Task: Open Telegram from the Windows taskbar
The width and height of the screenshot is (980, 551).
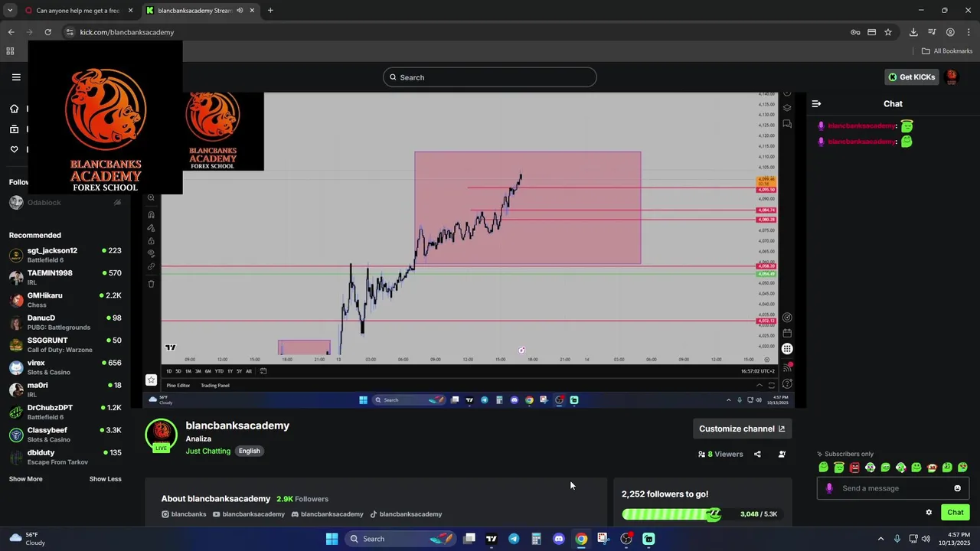Action: tap(514, 539)
